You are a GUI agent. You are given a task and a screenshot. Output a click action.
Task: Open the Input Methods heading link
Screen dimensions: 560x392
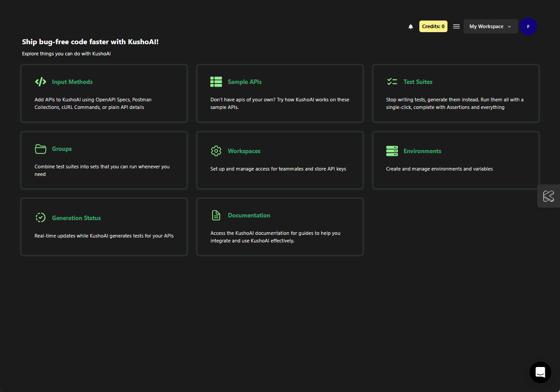(x=72, y=82)
